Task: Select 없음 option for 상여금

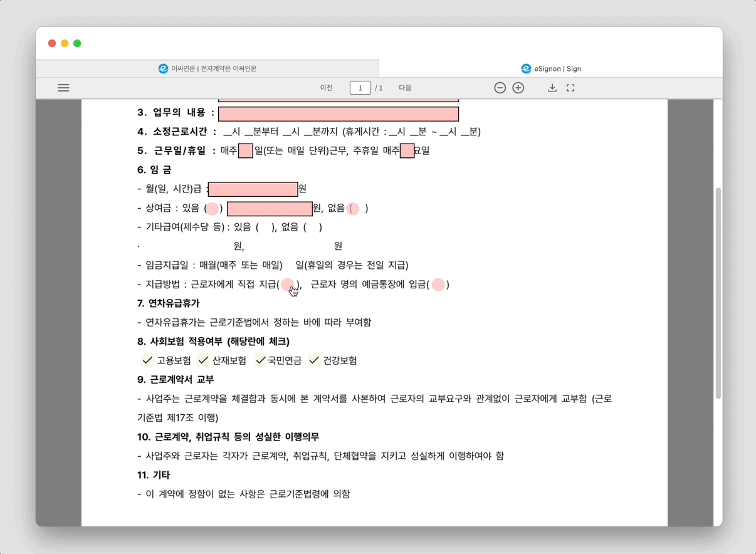Action: (x=352, y=209)
